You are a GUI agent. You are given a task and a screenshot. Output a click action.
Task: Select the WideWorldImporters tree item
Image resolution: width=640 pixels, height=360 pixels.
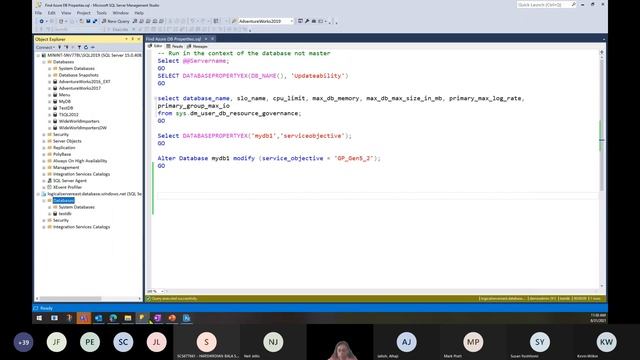(79, 121)
